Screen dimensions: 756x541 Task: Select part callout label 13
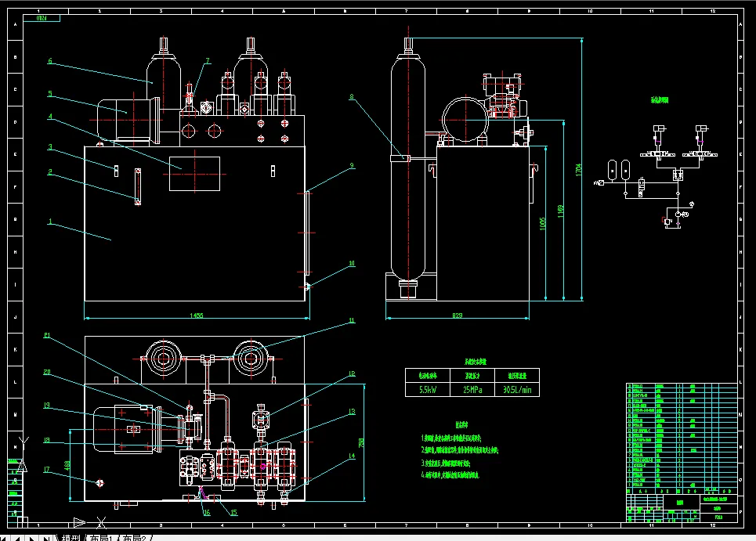352,411
